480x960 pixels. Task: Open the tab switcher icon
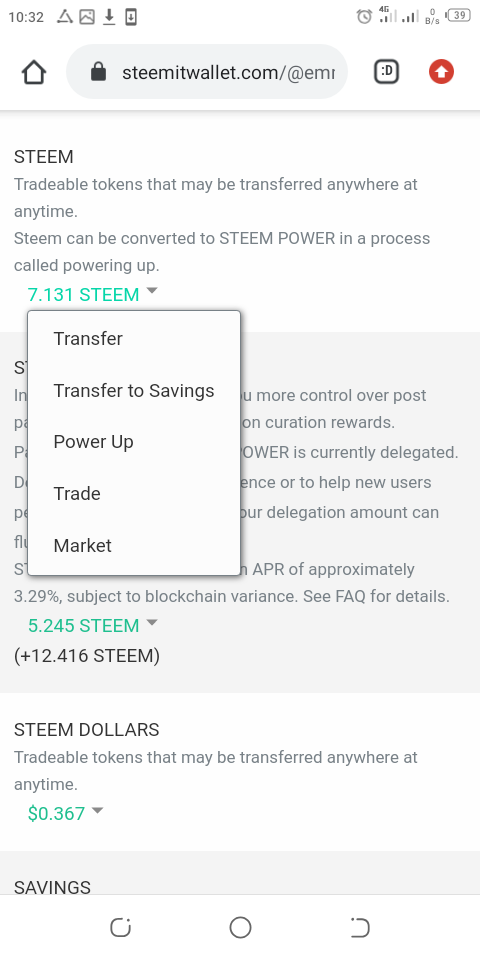[386, 73]
